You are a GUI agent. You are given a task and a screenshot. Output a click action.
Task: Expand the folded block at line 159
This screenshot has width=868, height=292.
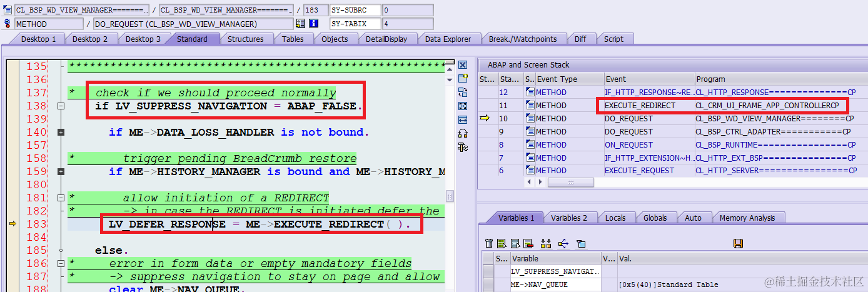[x=61, y=172]
